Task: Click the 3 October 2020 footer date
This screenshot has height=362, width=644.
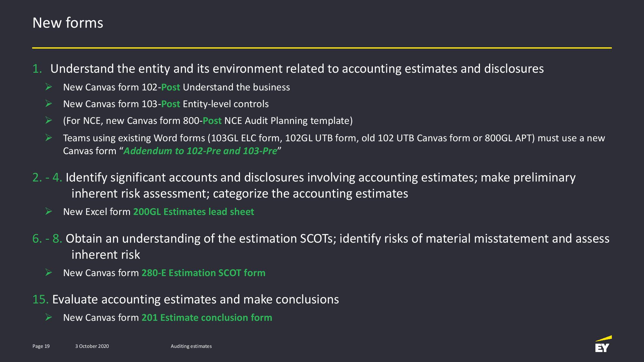Action: [x=92, y=346]
